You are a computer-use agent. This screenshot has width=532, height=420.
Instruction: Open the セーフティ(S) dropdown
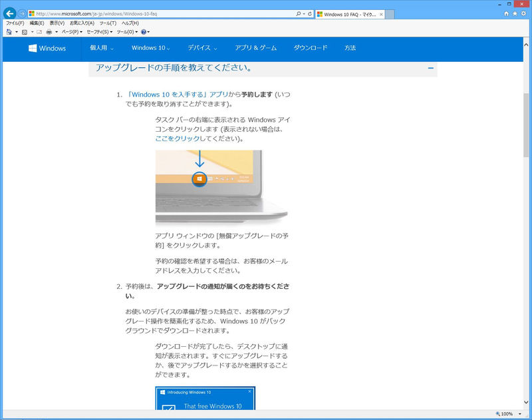(x=99, y=32)
